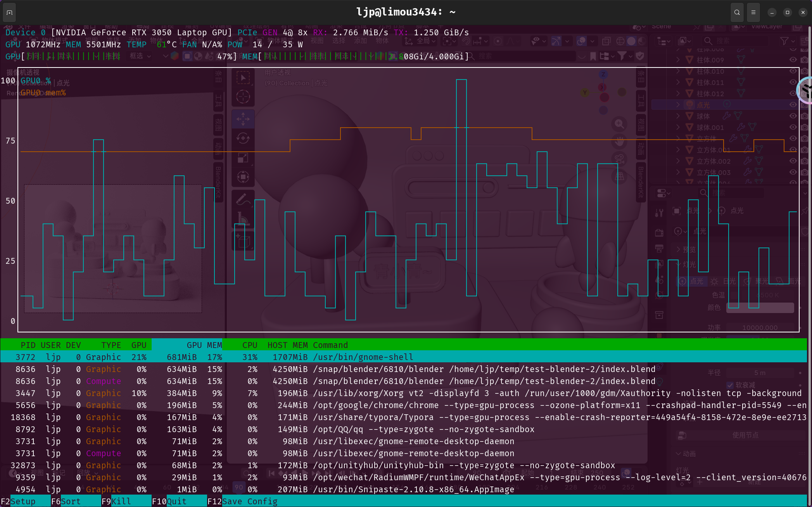Minimize the terminal window
Image resolution: width=812 pixels, height=507 pixels.
click(772, 12)
